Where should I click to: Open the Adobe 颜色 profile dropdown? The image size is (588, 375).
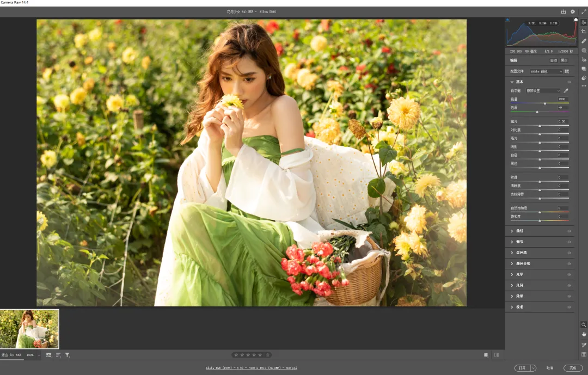(x=547, y=71)
